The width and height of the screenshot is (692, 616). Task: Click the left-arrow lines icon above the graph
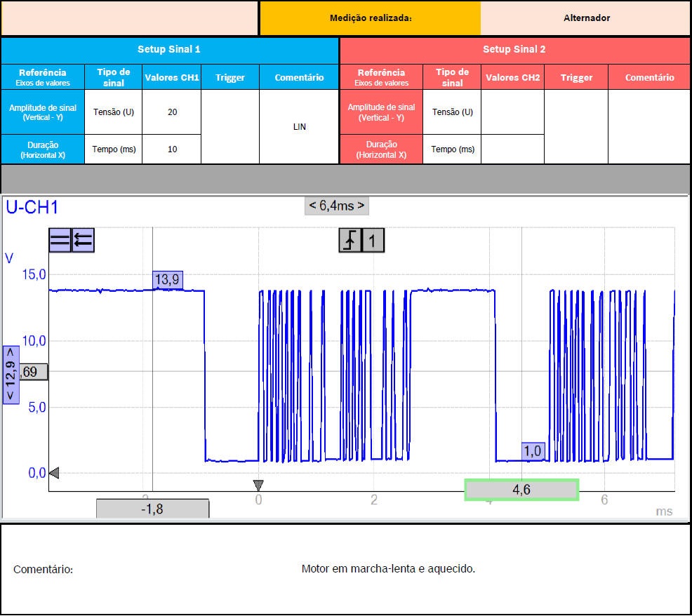[84, 241]
